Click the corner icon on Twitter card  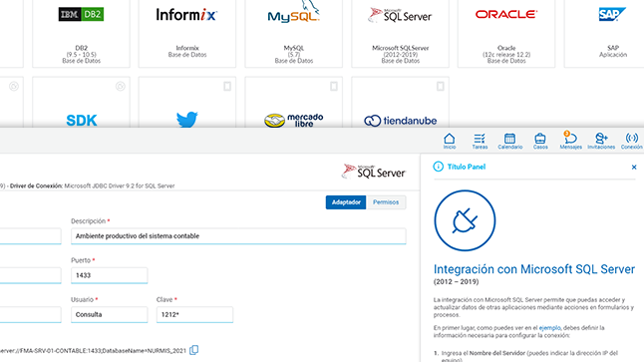pos(227,87)
